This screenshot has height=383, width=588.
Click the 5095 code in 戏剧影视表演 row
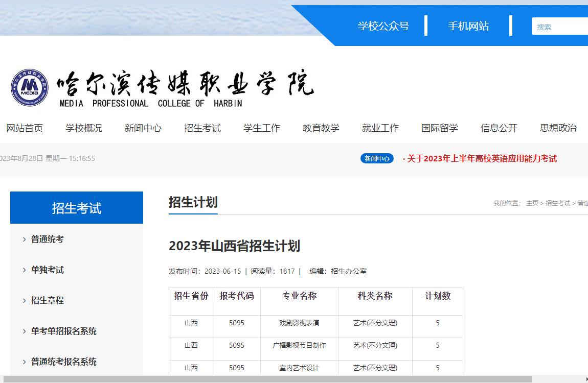coord(237,323)
